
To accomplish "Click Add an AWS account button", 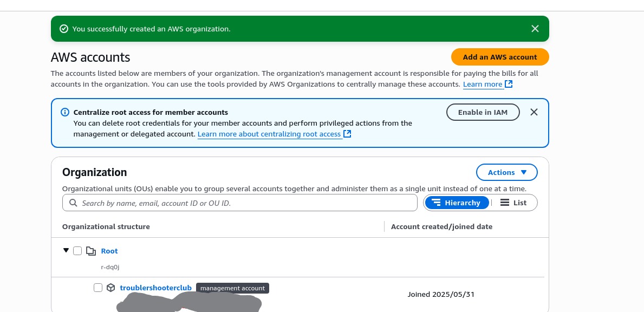I will [x=500, y=57].
